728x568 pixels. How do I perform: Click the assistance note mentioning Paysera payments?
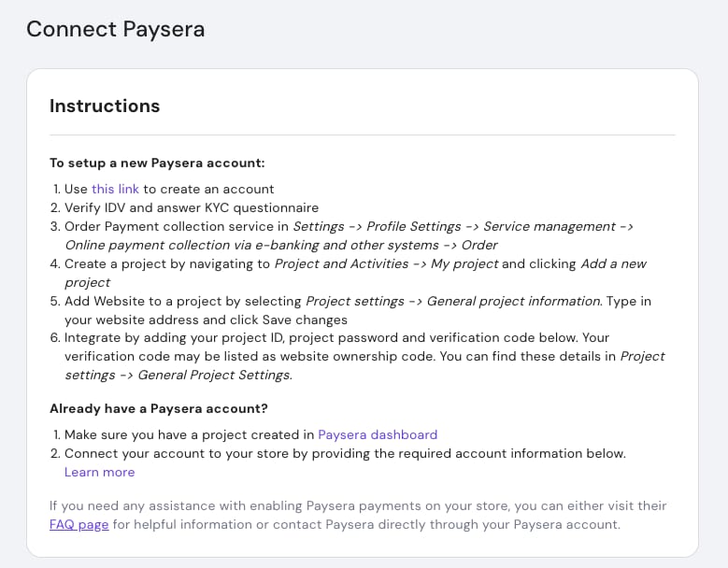(x=358, y=515)
